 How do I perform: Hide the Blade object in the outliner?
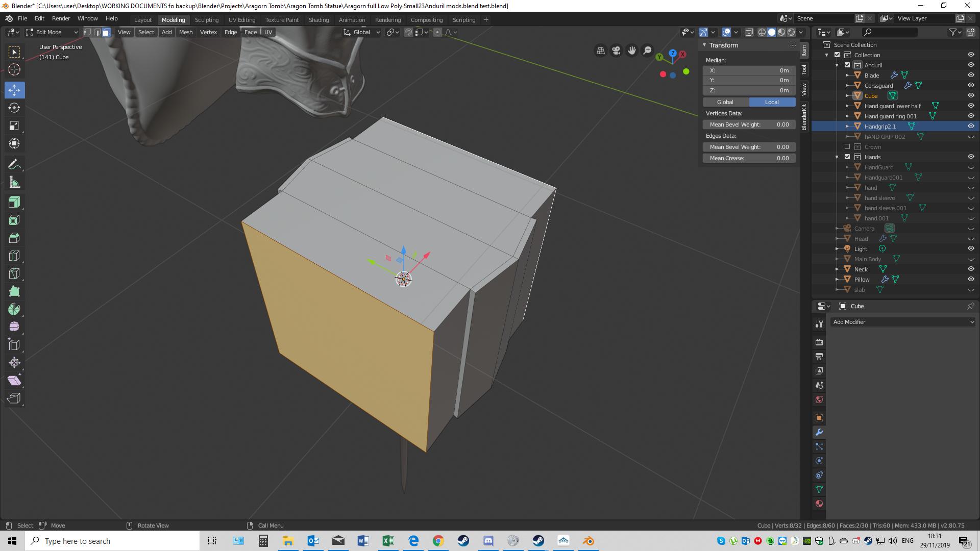click(x=971, y=75)
